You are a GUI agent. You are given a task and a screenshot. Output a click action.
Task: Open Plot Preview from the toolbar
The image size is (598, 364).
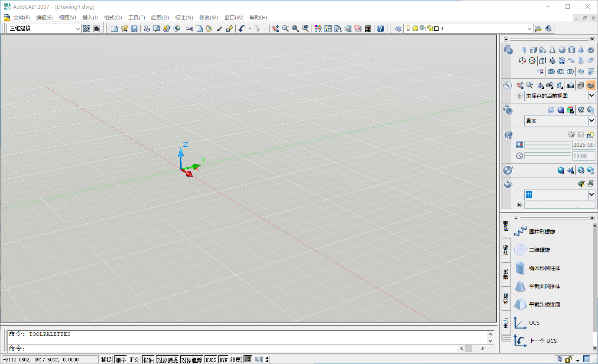click(156, 29)
